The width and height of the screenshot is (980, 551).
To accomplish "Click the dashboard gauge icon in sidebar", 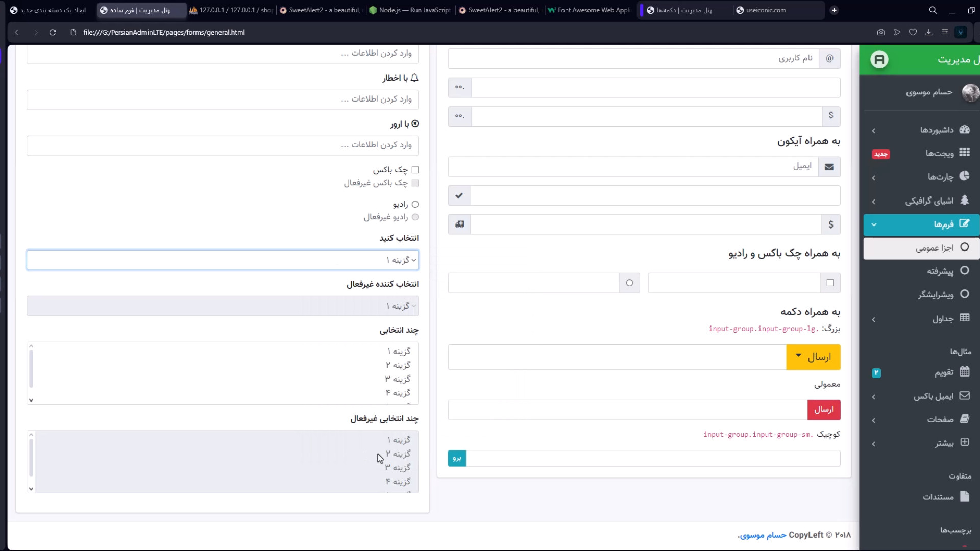I will 964,129.
